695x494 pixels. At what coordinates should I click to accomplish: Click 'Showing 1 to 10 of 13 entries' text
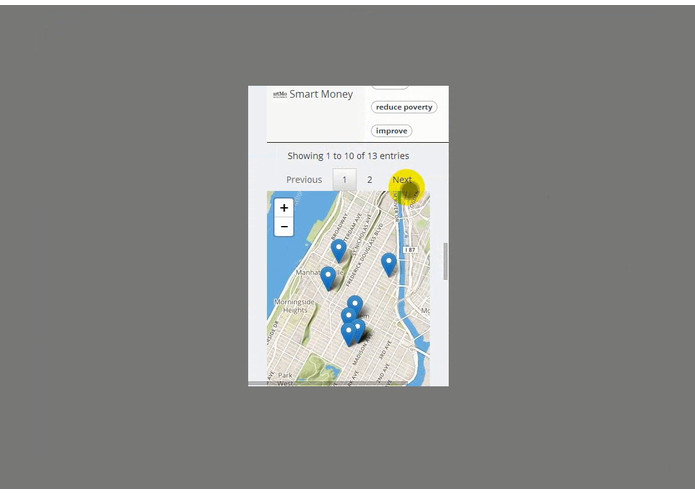[348, 156]
